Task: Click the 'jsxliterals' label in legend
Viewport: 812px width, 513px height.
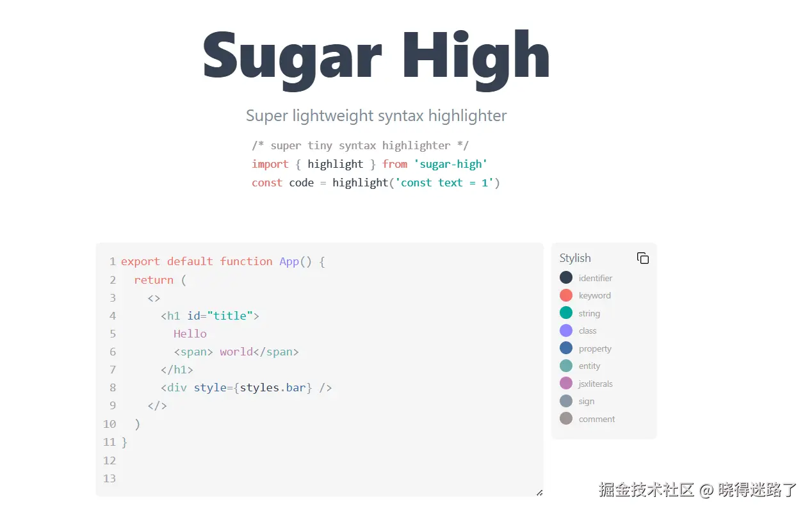Action: point(596,384)
